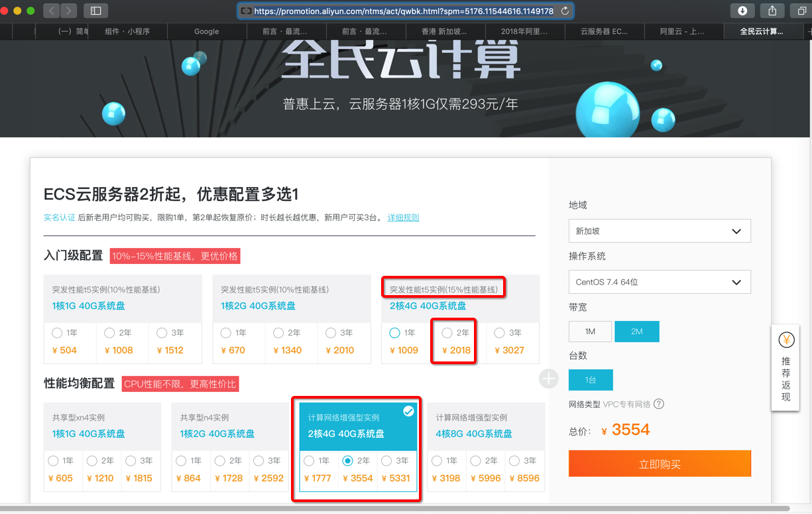The width and height of the screenshot is (812, 514).
Task: Select the 1M bandwidth option
Action: 590,332
